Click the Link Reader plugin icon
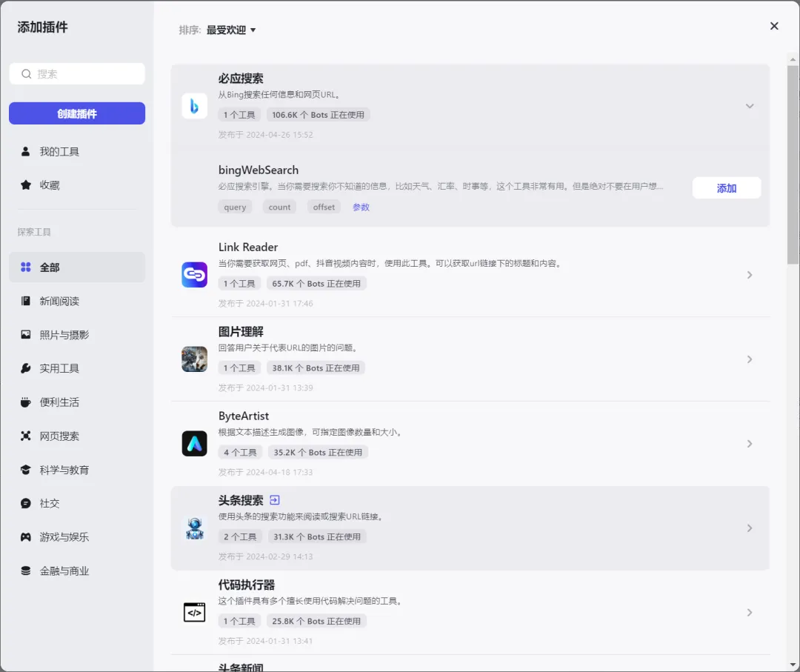This screenshot has width=800, height=672. tap(194, 275)
